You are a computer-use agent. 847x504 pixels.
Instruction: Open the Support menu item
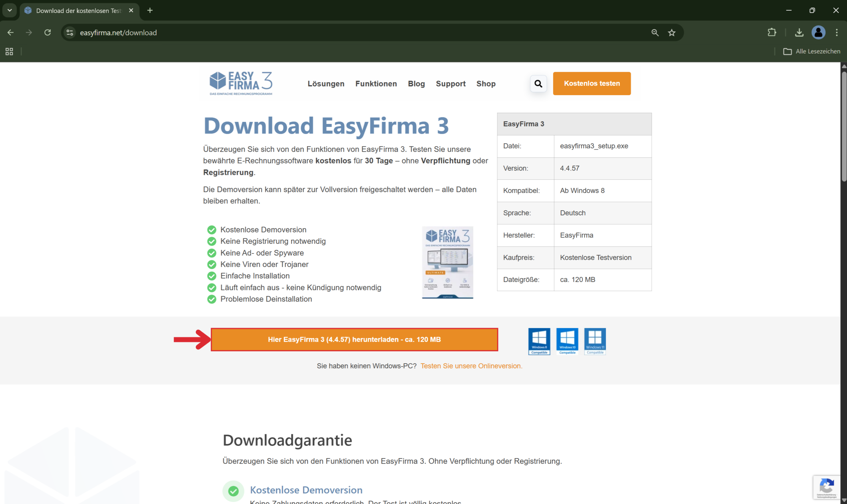coord(450,84)
